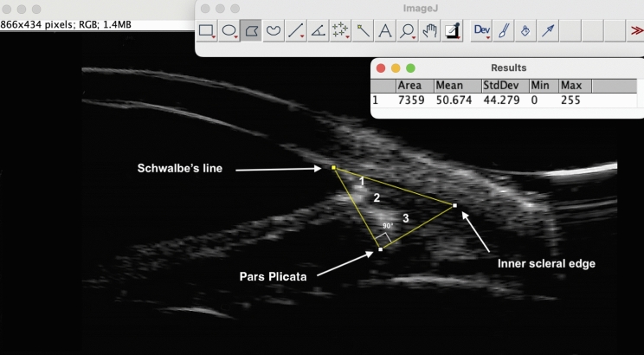Select the Flood fill bucket tool
This screenshot has height=355, width=644.
pos(525,31)
